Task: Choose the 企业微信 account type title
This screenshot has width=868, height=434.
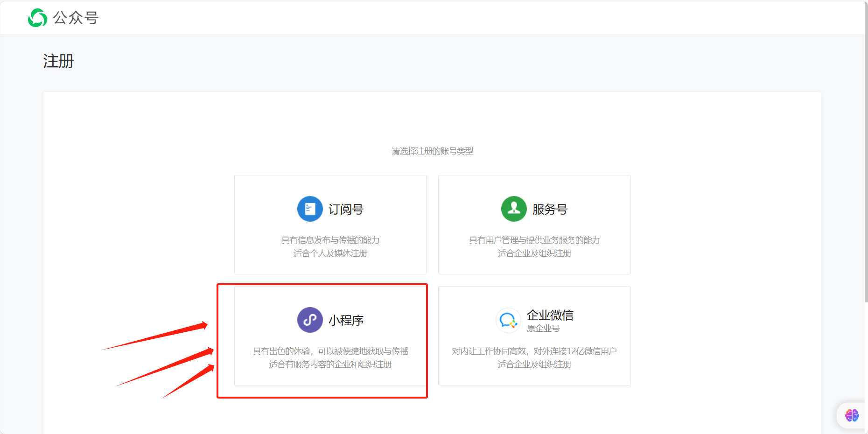Action: click(550, 315)
